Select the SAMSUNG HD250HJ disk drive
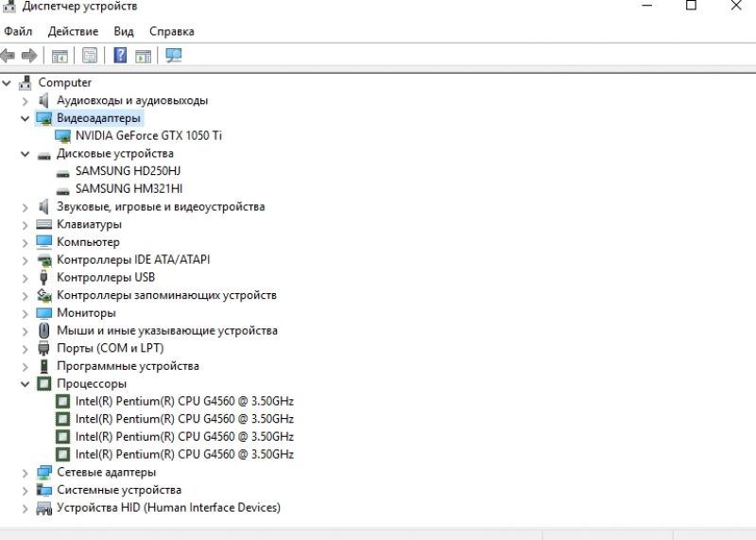The height and width of the screenshot is (540, 756). pyautogui.click(x=128, y=171)
